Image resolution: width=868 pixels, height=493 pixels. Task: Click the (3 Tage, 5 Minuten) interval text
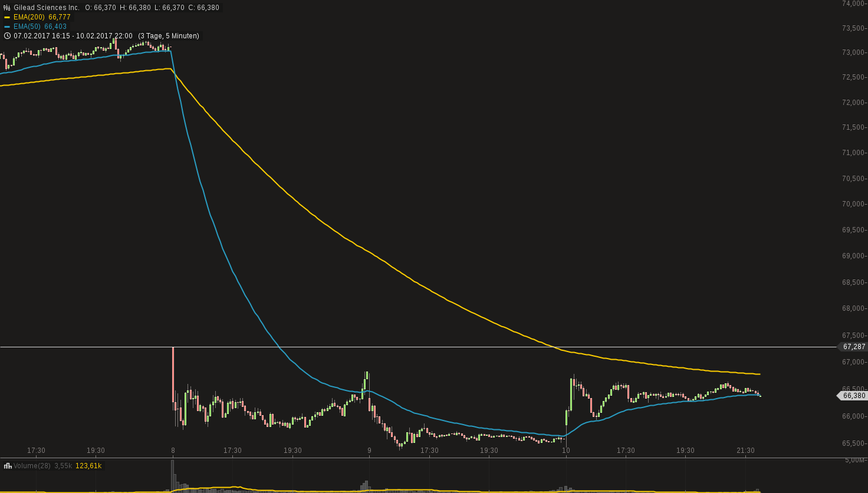coord(169,36)
